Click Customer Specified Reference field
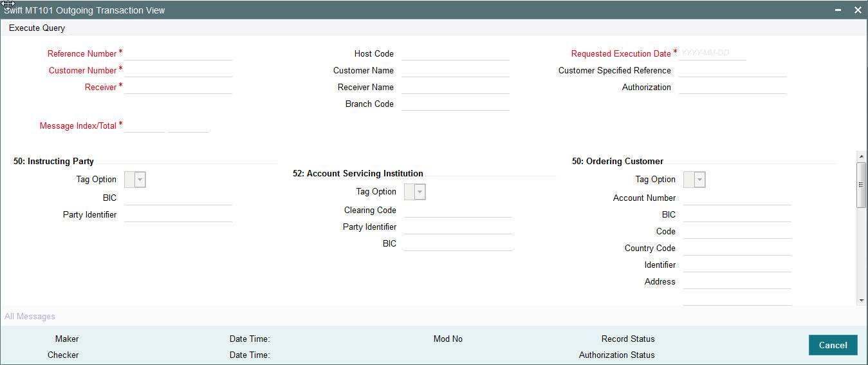868x365 pixels. 733,70
